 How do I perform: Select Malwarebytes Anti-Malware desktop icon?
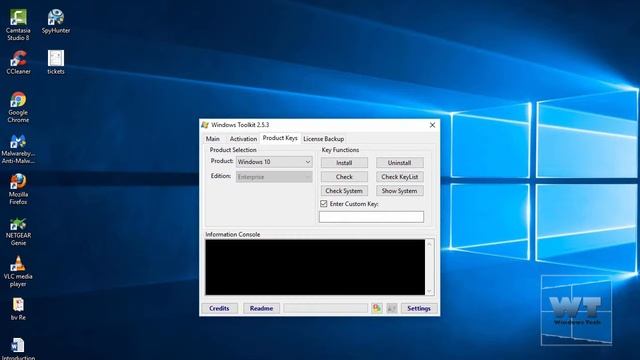tap(18, 149)
